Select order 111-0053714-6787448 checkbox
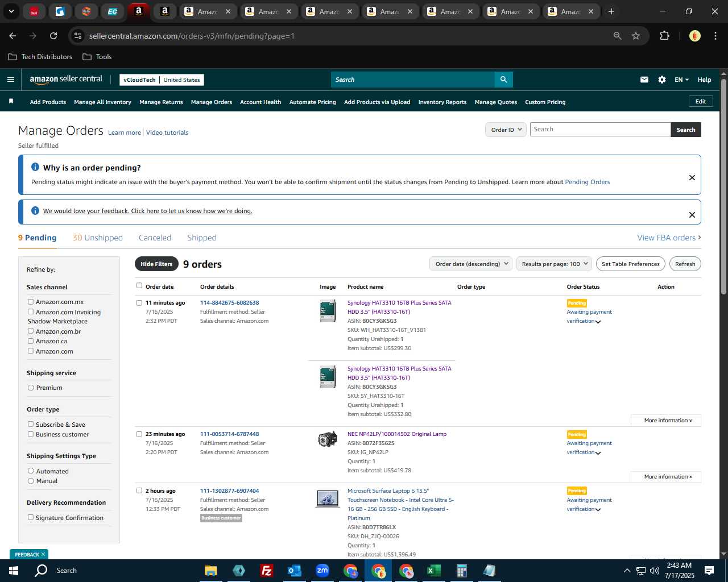The image size is (728, 582). click(x=139, y=434)
